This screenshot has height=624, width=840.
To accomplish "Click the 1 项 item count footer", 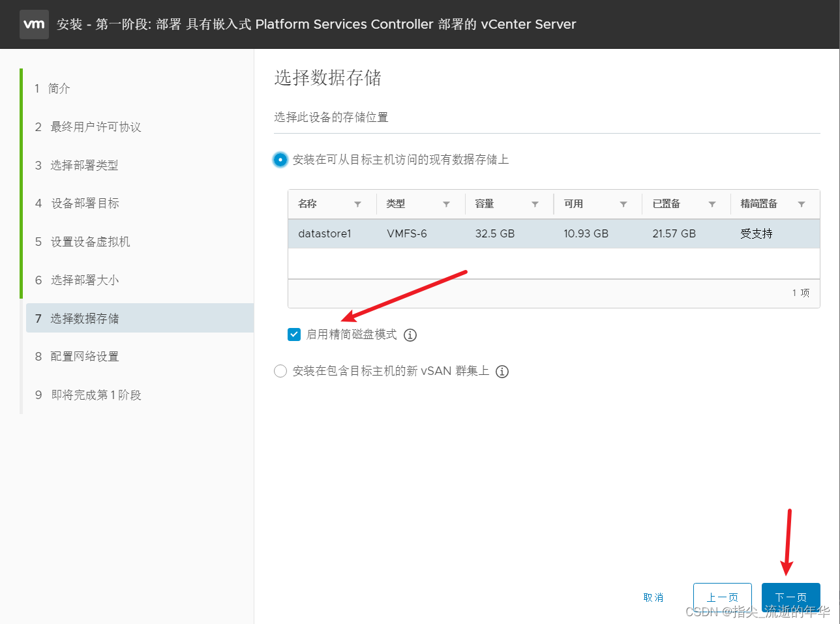I will point(801,293).
